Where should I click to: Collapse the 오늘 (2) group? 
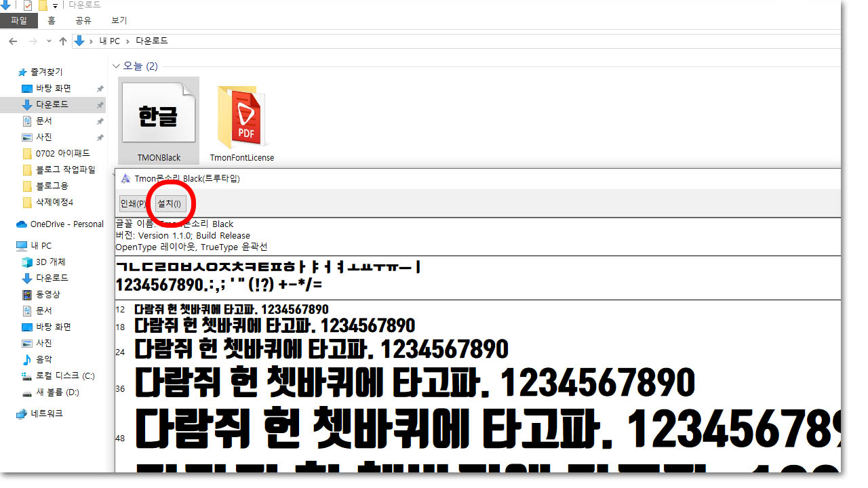point(116,66)
